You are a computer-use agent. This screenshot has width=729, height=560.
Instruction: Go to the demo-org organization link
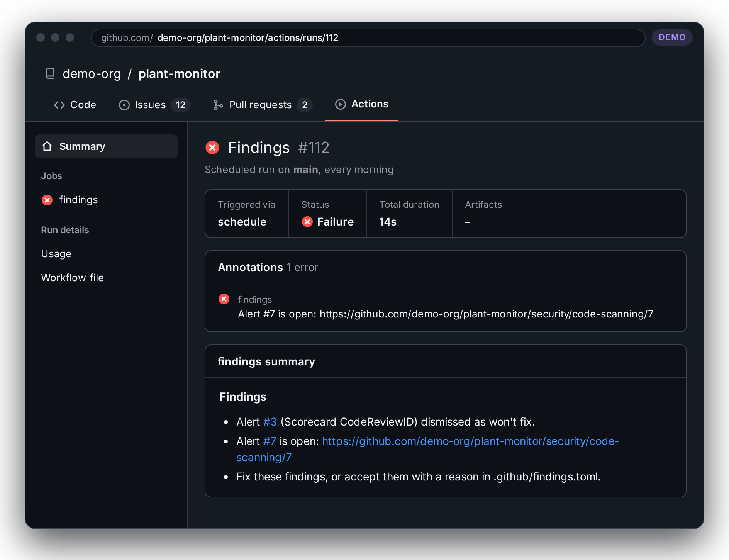[92, 73]
